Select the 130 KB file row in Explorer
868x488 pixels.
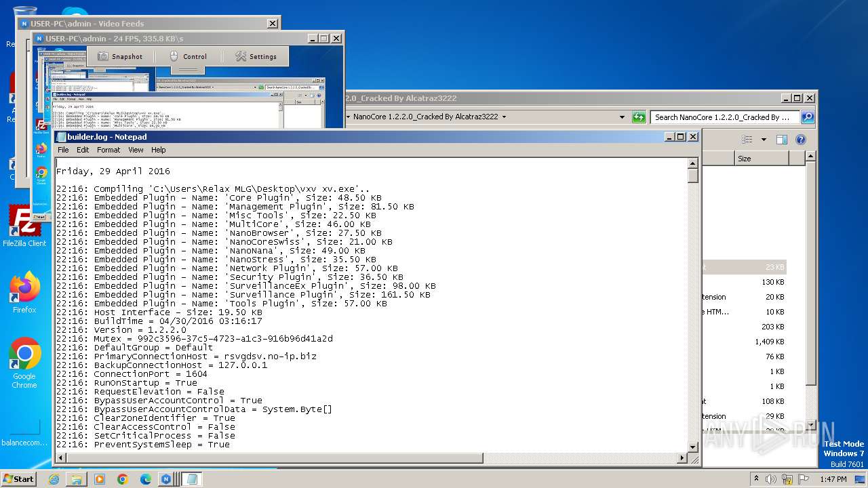pos(744,282)
